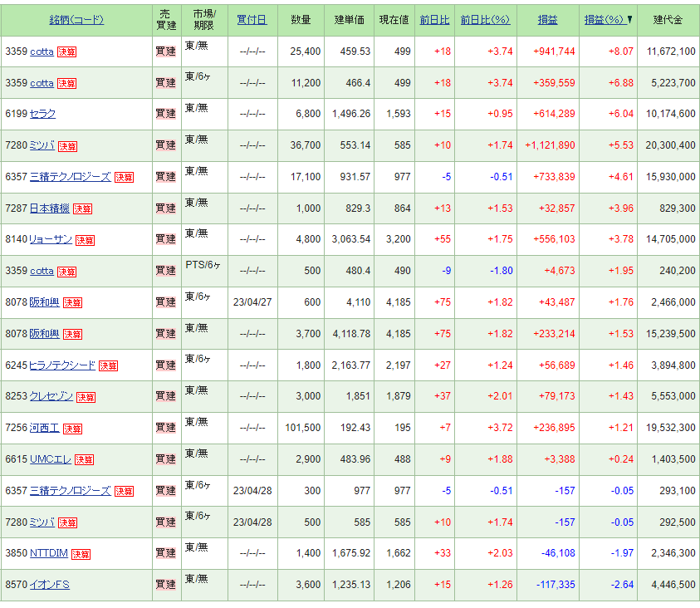700x608 pixels.
Task: Open the クレセゾン stock link
Action: (x=51, y=396)
